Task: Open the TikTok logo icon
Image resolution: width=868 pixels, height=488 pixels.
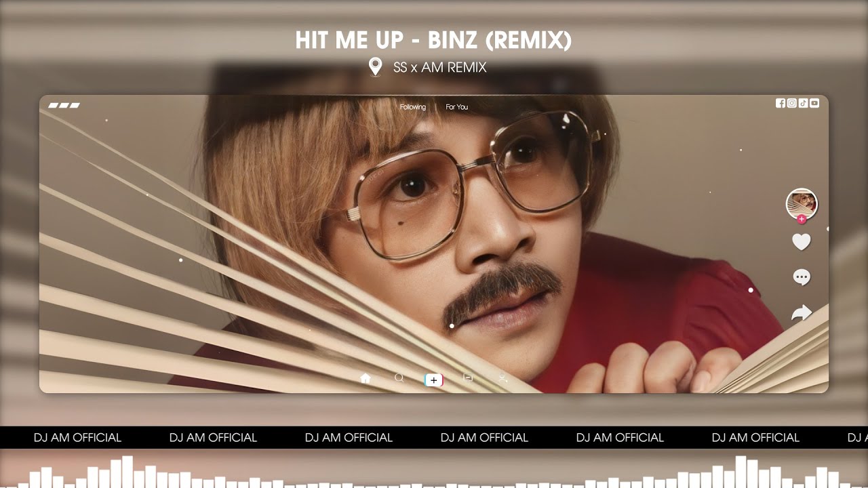Action: [x=803, y=103]
